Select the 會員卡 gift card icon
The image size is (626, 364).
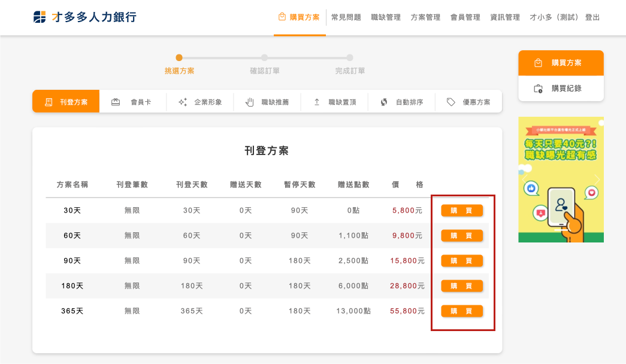coord(116,102)
